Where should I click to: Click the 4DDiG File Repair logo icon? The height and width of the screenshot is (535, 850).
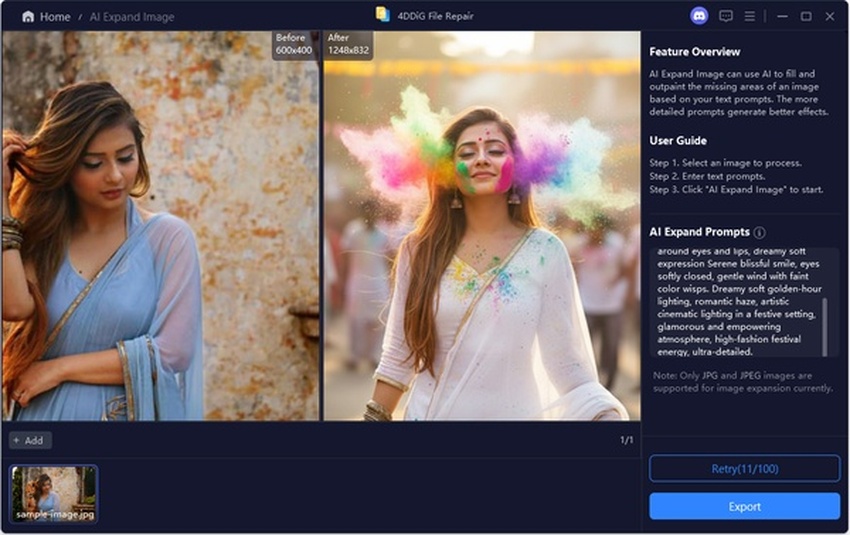pos(383,15)
